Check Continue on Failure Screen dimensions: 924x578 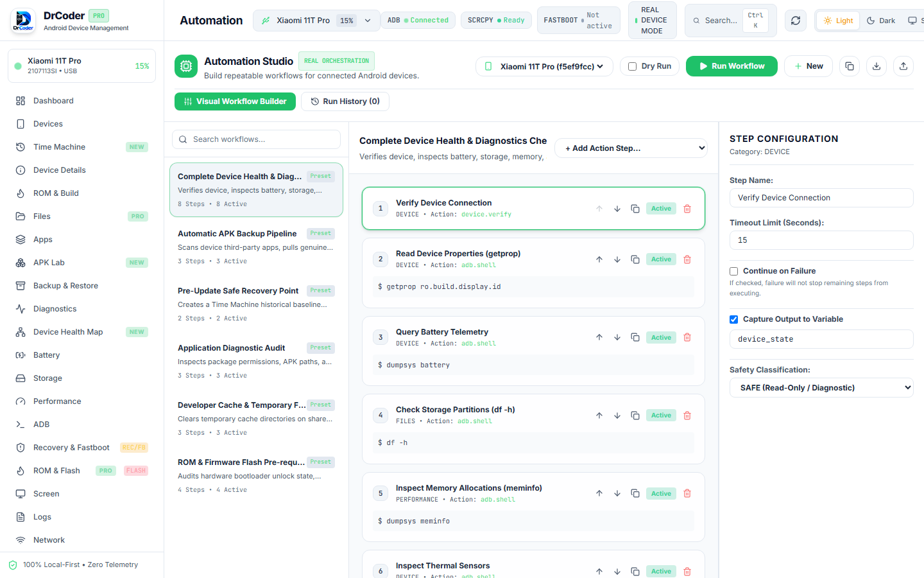(x=733, y=271)
